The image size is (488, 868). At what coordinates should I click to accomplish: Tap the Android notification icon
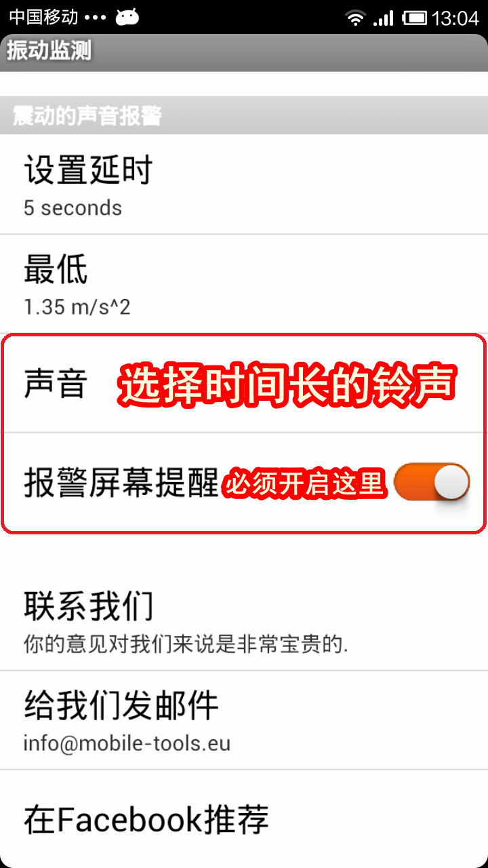127,18
